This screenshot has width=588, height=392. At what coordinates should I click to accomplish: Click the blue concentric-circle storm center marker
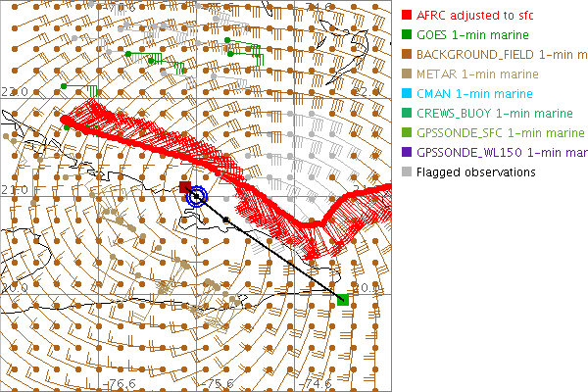(x=198, y=196)
